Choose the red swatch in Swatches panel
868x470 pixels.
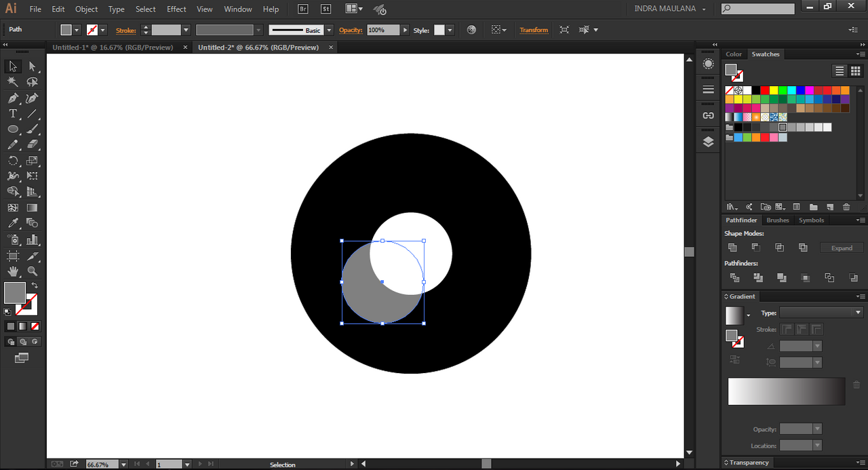click(765, 90)
